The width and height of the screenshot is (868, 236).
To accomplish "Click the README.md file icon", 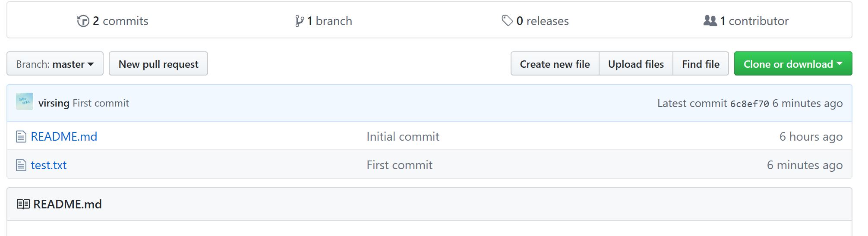I will pyautogui.click(x=21, y=137).
